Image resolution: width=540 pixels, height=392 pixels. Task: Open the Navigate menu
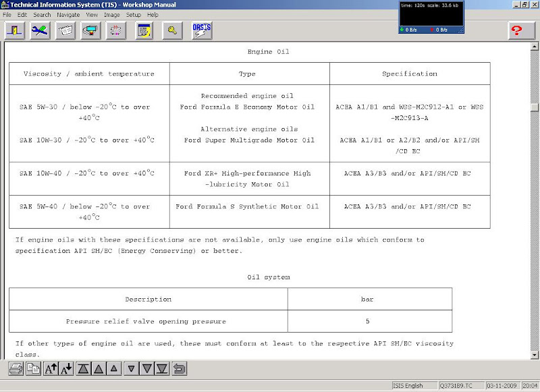[68, 15]
